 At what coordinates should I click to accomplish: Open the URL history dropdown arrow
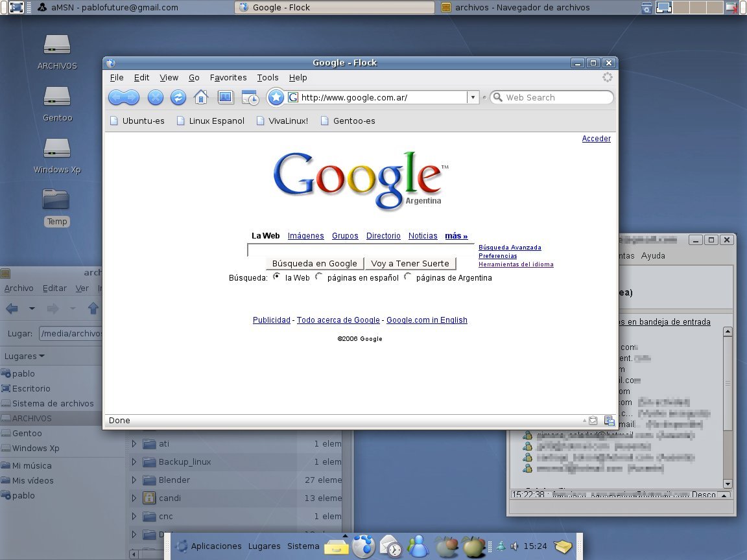click(x=473, y=98)
